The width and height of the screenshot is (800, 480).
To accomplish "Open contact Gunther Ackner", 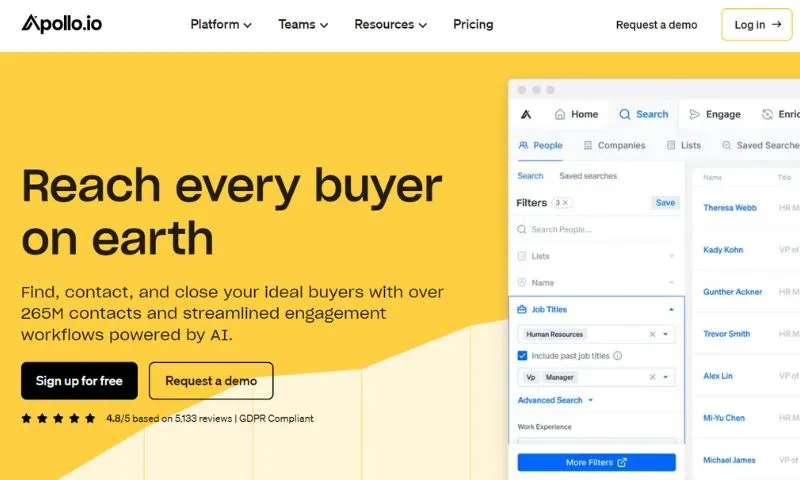I will point(732,292).
